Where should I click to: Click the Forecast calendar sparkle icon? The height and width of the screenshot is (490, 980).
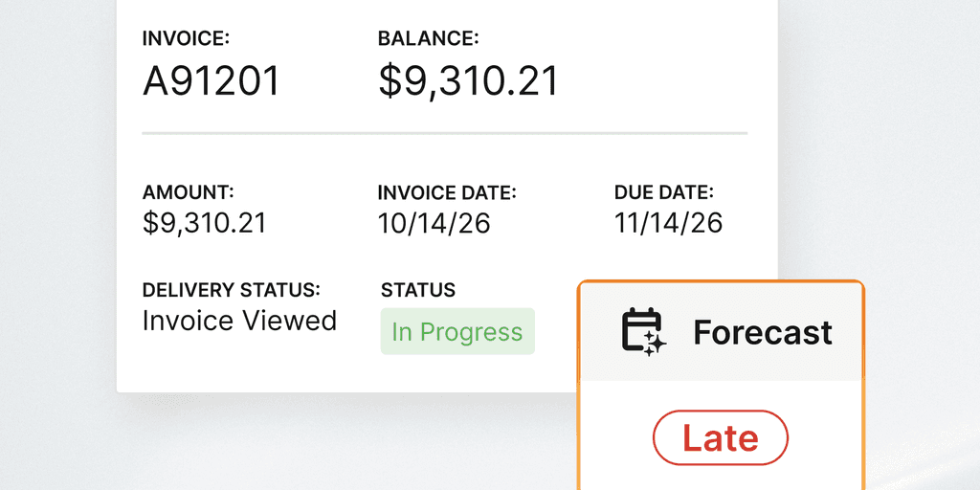(644, 332)
